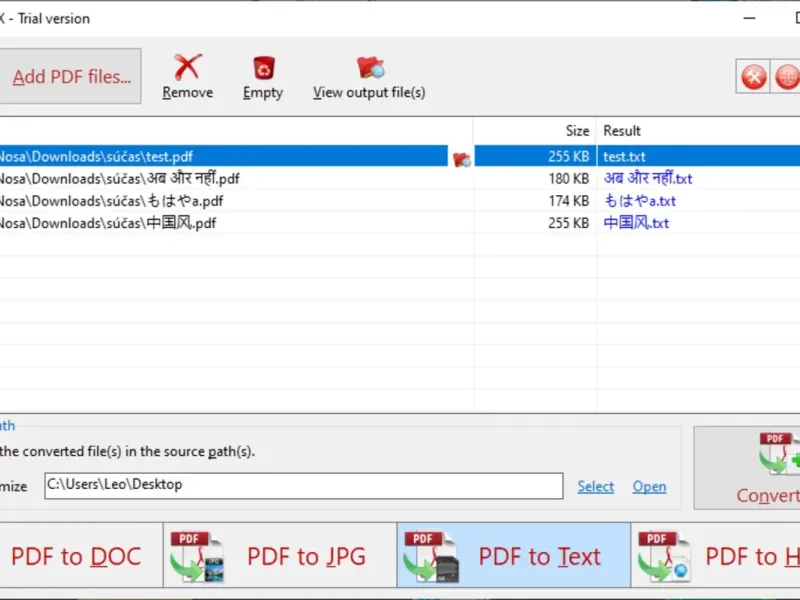Click the Empty trash bin icon
This screenshot has width=800, height=600.
point(264,68)
